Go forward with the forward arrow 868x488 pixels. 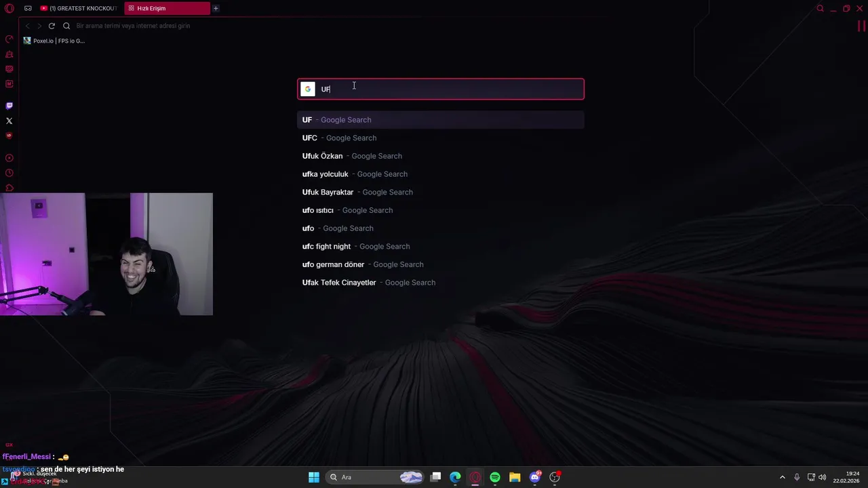coord(39,26)
